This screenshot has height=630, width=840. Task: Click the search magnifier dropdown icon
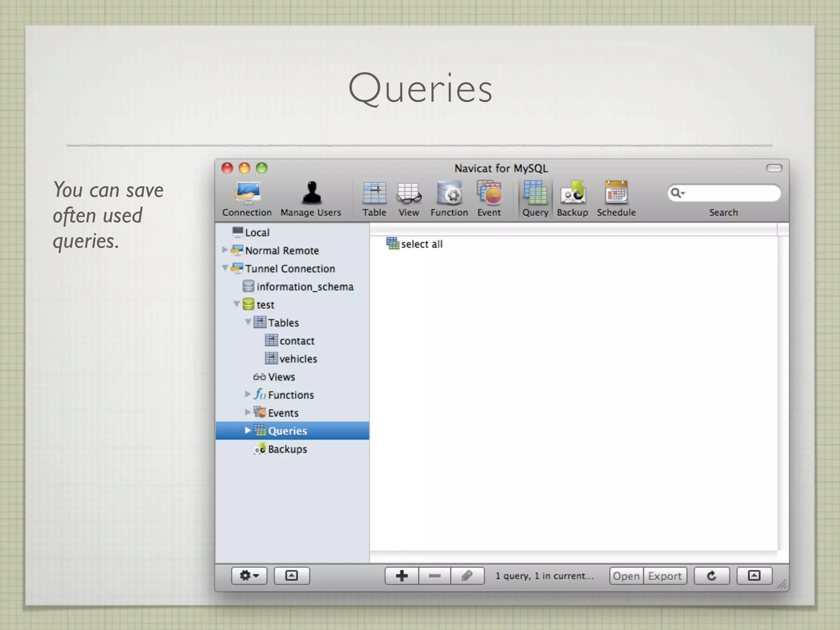[x=678, y=193]
